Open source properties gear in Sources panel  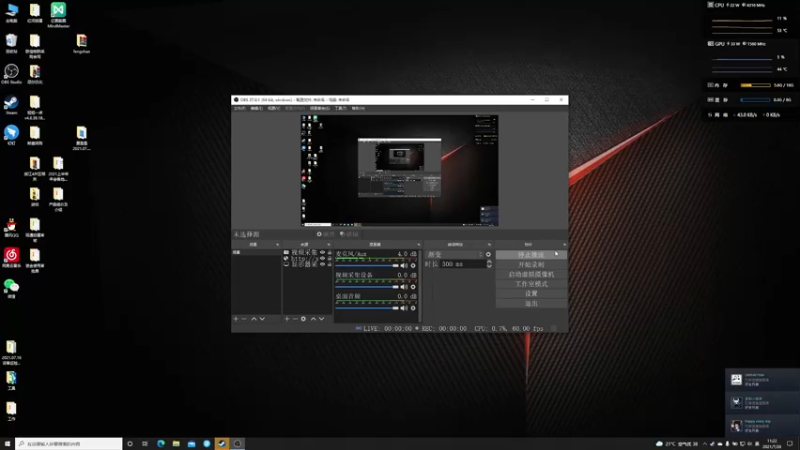(x=303, y=319)
